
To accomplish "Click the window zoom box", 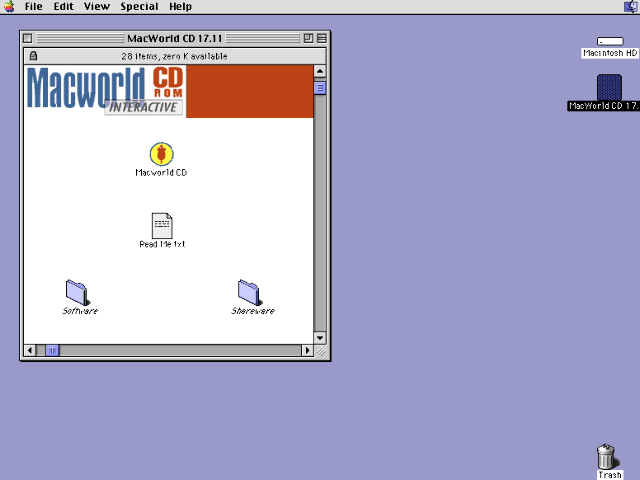I will [308, 38].
